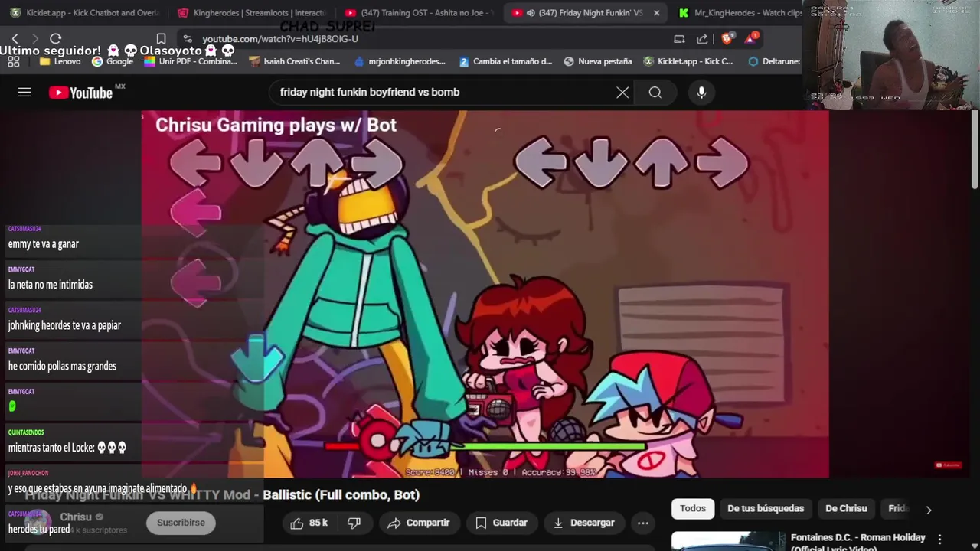This screenshot has height=551, width=980.
Task: Start voice search with the microphone
Action: click(701, 92)
